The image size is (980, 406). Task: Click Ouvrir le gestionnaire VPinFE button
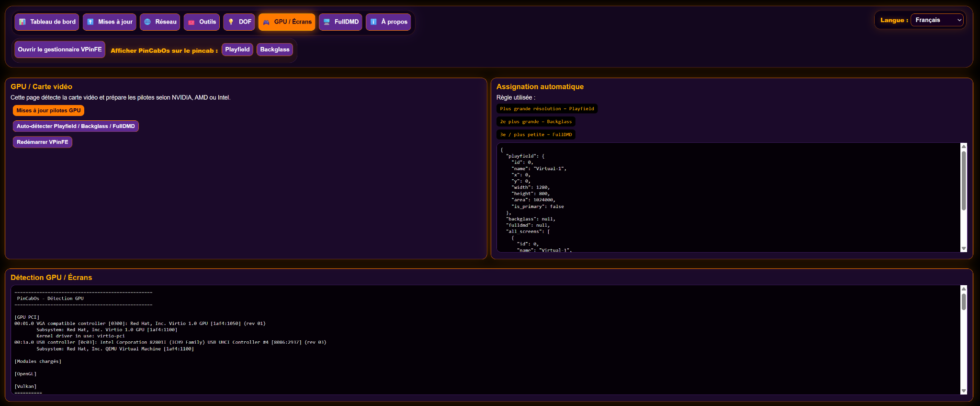[x=60, y=49]
